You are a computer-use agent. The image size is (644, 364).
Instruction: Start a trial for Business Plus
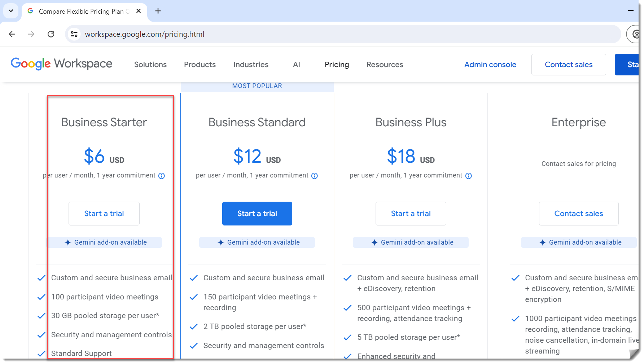tap(411, 214)
